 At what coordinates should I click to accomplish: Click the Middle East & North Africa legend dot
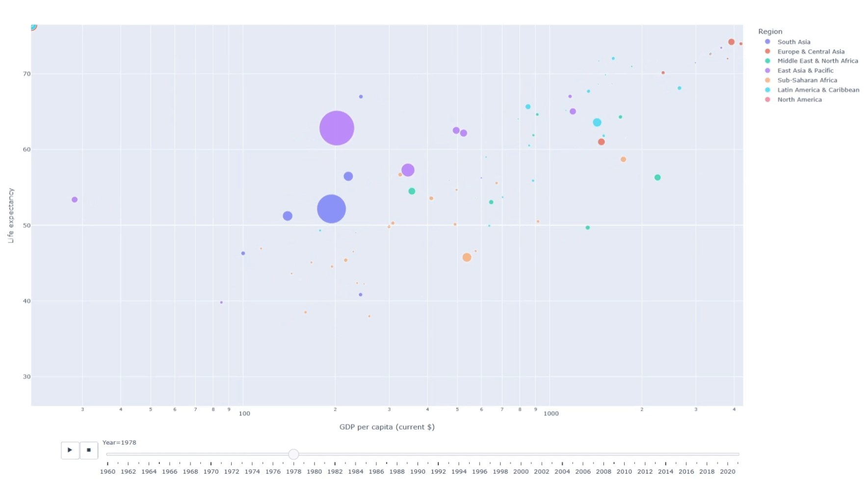768,61
